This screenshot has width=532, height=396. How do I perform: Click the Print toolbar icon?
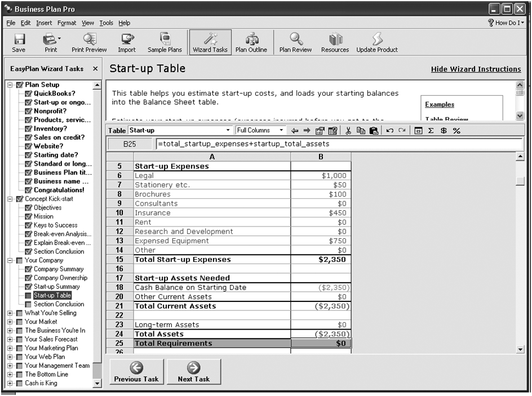50,42
